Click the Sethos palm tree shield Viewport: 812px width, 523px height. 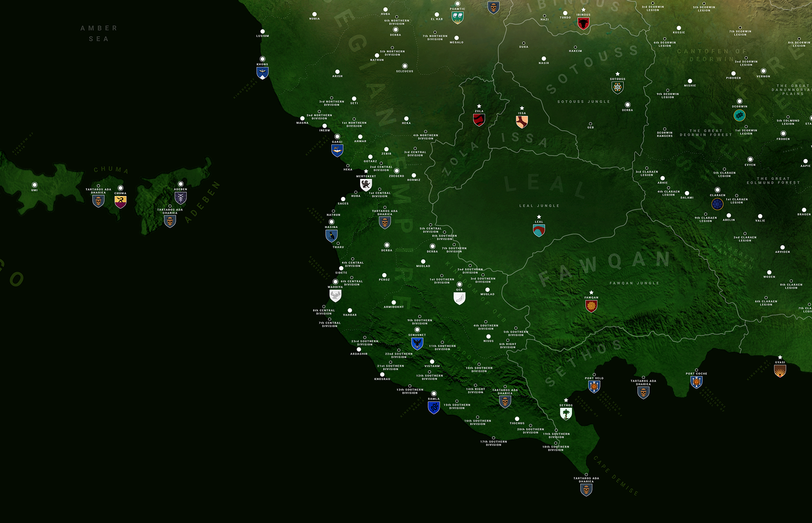click(566, 414)
